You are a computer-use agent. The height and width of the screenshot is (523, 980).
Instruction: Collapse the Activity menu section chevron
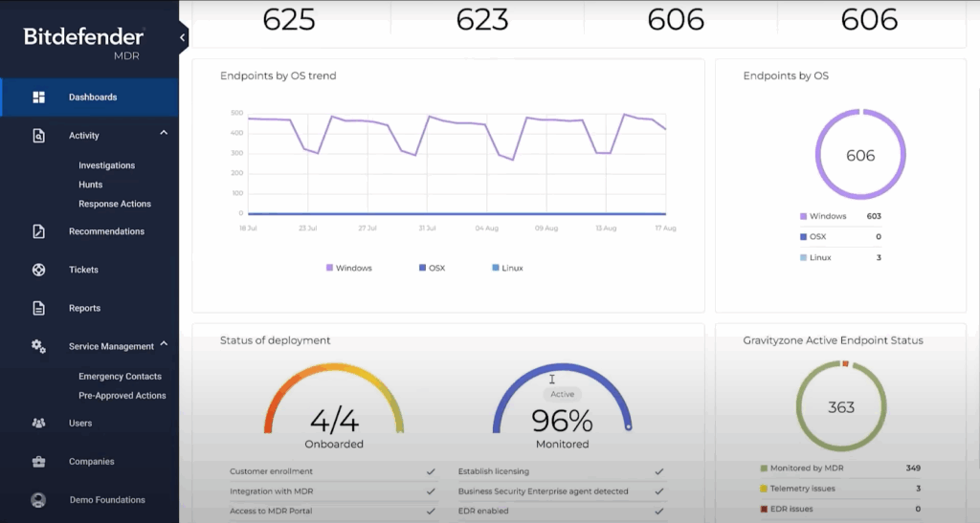164,133
